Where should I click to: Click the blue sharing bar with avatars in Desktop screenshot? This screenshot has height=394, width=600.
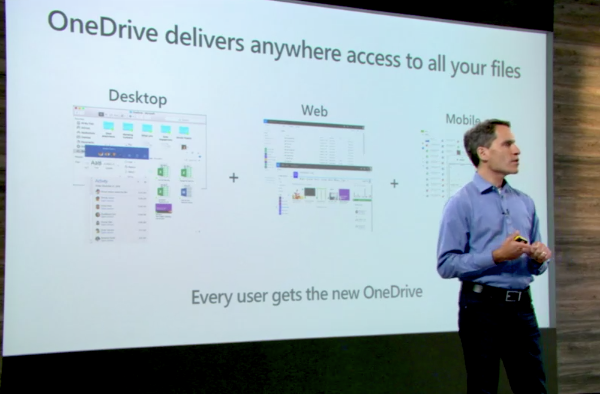click(x=116, y=152)
